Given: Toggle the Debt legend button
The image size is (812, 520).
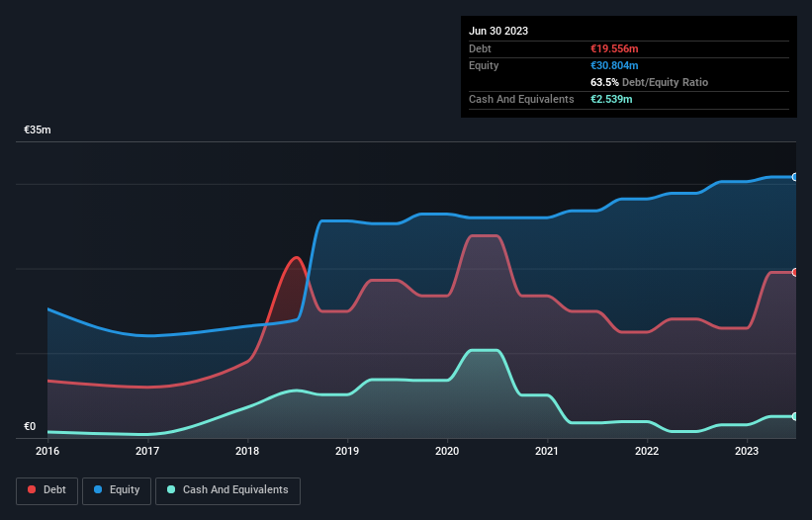Looking at the screenshot, I should click(47, 490).
